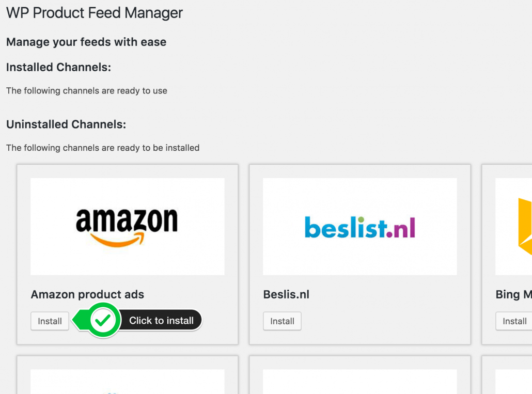Click the "WP Product Feed Manager" page heading
The width and height of the screenshot is (532, 394).
95,13
